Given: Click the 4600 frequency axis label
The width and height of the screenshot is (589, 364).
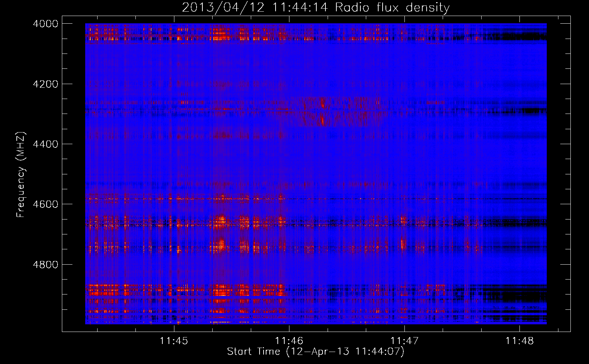Looking at the screenshot, I should point(46,204).
